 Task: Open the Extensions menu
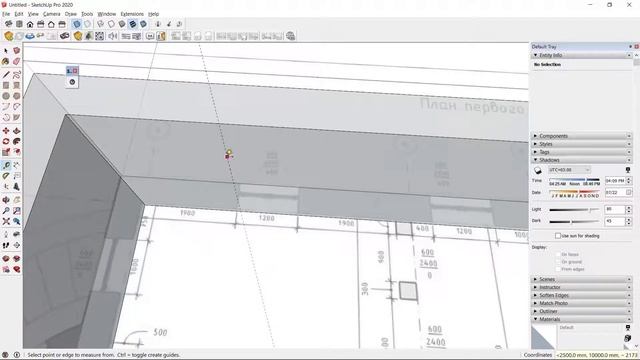[x=132, y=14]
